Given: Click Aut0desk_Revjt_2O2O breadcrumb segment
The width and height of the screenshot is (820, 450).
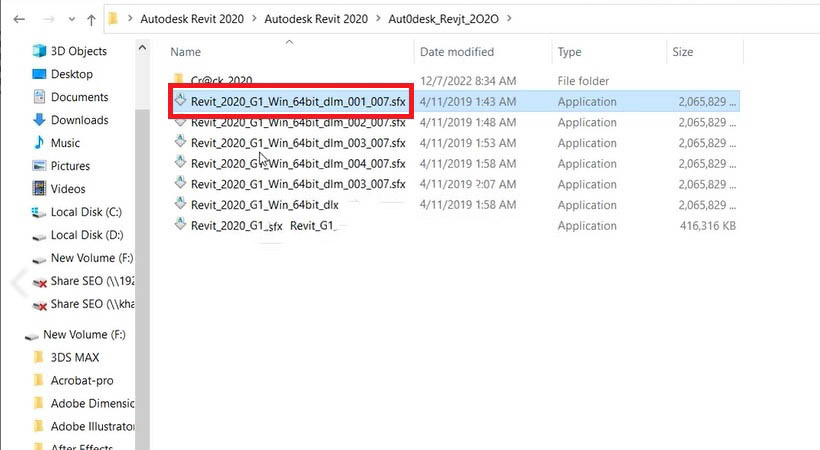Looking at the screenshot, I should click(443, 19).
